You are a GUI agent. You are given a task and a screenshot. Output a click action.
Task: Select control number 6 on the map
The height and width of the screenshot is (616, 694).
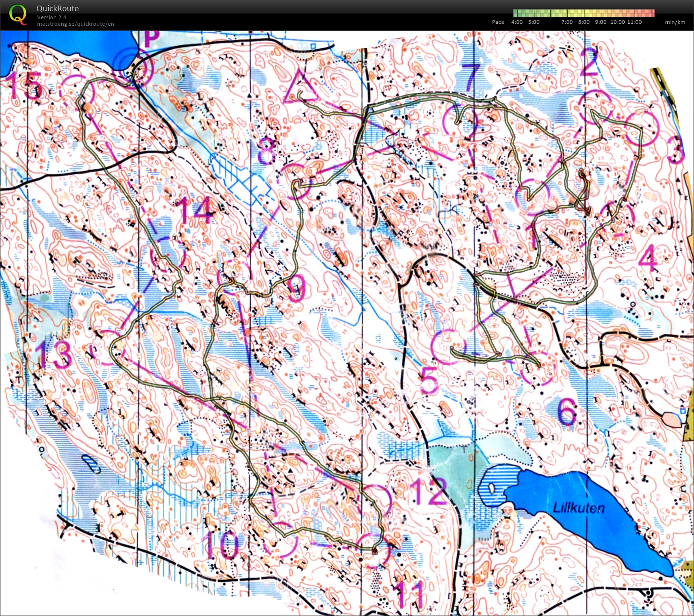coord(567,411)
